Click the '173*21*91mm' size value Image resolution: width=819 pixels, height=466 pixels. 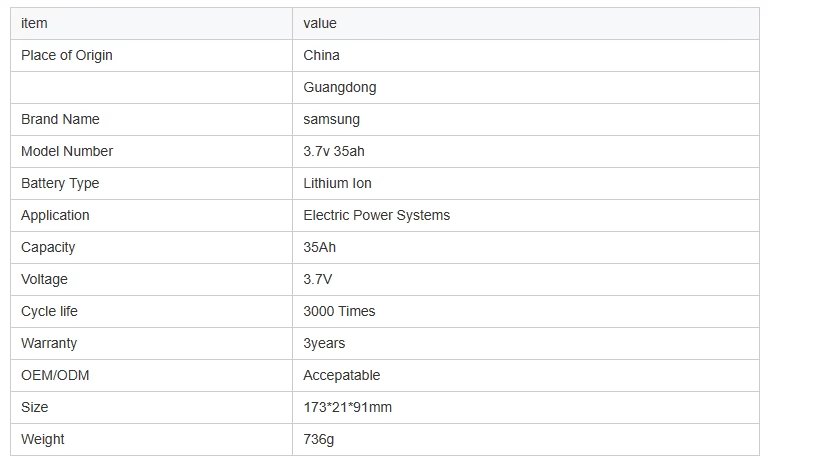tap(347, 407)
